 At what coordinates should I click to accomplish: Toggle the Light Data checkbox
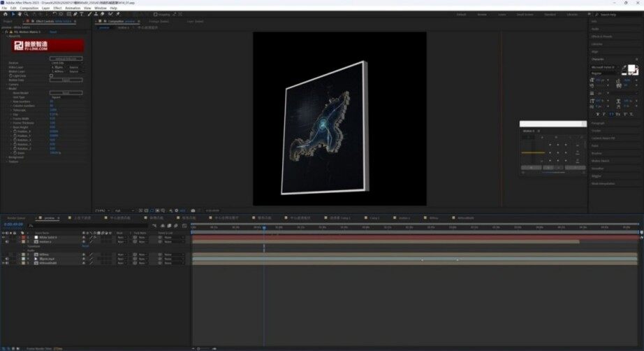click(52, 76)
